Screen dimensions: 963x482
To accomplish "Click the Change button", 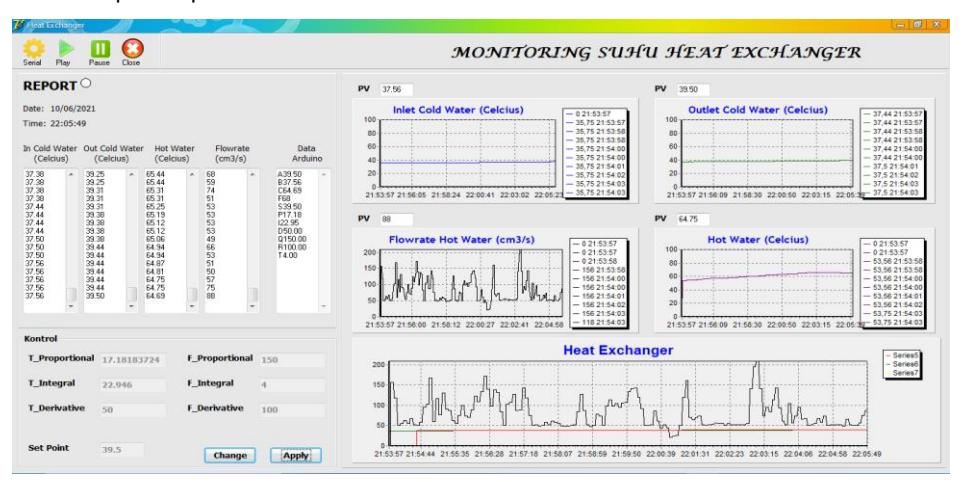I will click(x=230, y=455).
